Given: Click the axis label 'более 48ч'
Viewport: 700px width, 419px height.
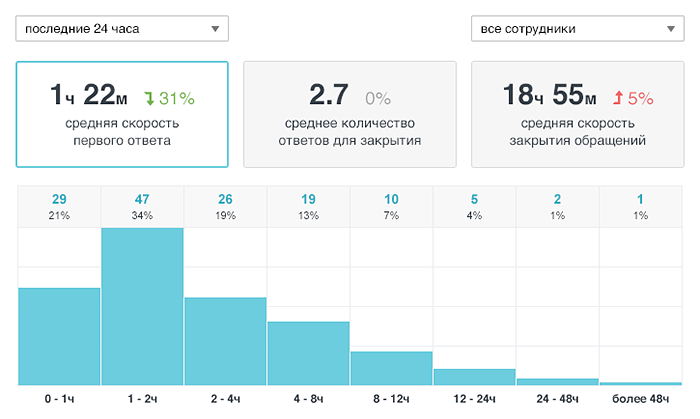Looking at the screenshot, I should (641, 398).
